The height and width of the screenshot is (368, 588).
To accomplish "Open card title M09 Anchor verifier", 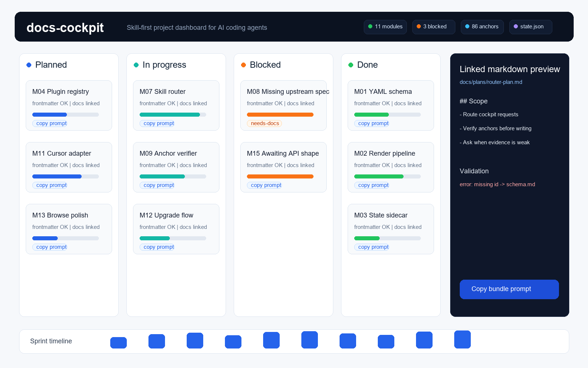I will coord(168,153).
